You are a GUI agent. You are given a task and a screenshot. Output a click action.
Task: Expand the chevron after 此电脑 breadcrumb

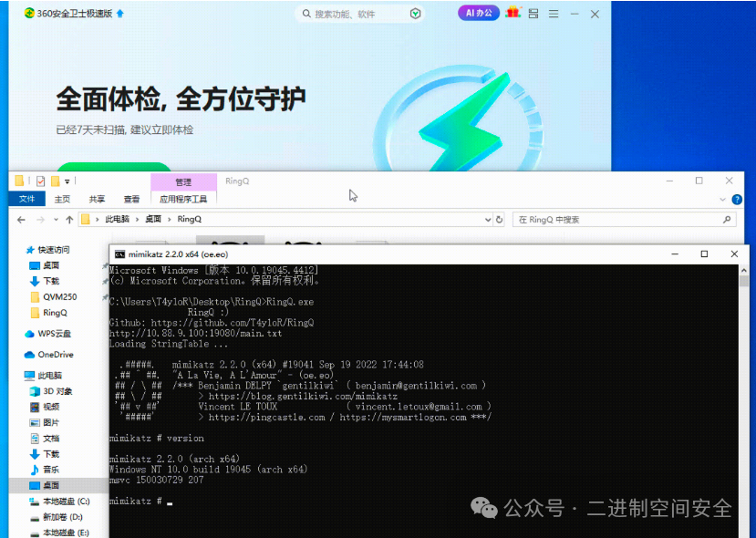(137, 220)
